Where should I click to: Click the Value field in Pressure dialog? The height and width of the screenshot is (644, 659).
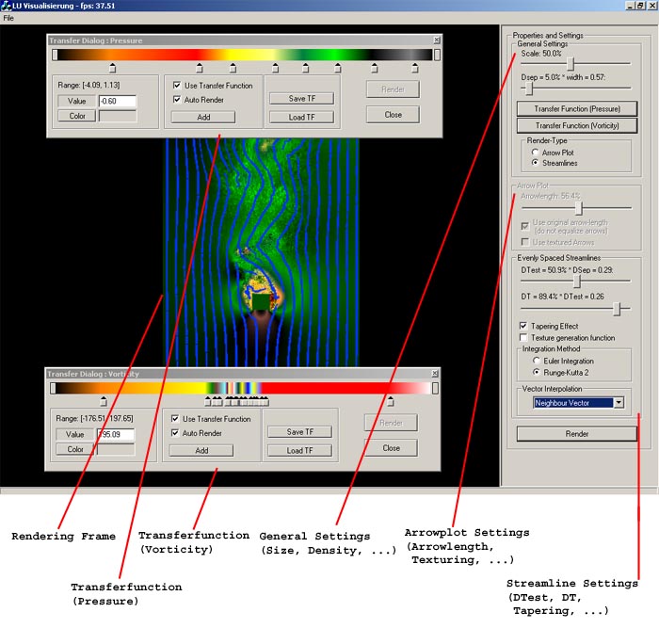coord(117,101)
